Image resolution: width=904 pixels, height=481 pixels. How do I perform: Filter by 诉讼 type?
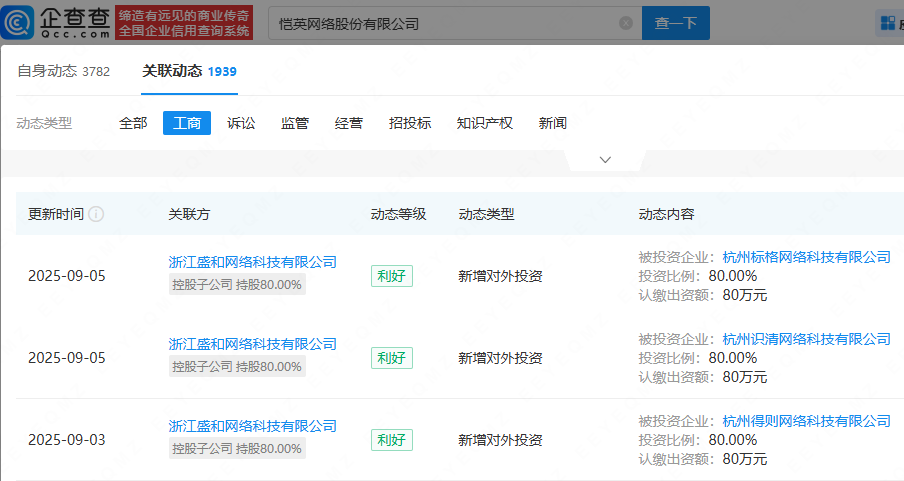pos(241,123)
